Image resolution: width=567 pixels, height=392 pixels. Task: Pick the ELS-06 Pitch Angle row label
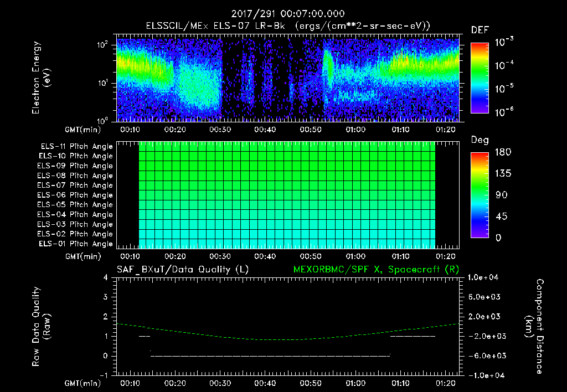tap(75, 195)
